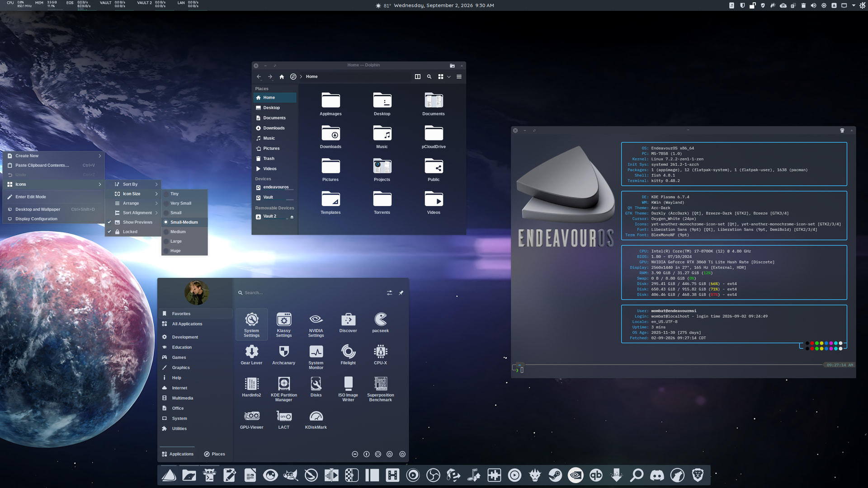Open the view mode dropdown arrow in Dolphin
Image resolution: width=868 pixels, height=488 pixels.
[x=449, y=77]
